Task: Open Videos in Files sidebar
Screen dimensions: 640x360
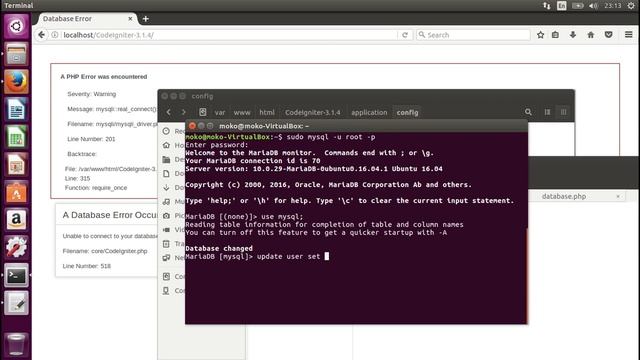Action: (173, 229)
